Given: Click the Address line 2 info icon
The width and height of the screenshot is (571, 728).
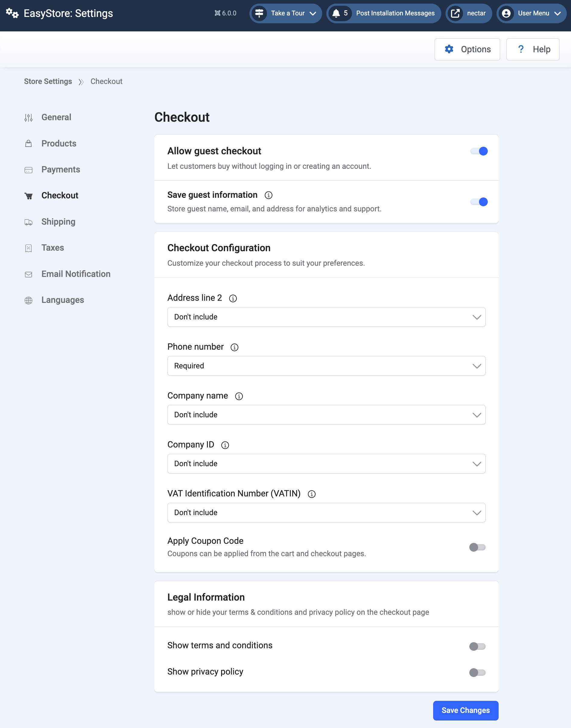Looking at the screenshot, I should 233,298.
